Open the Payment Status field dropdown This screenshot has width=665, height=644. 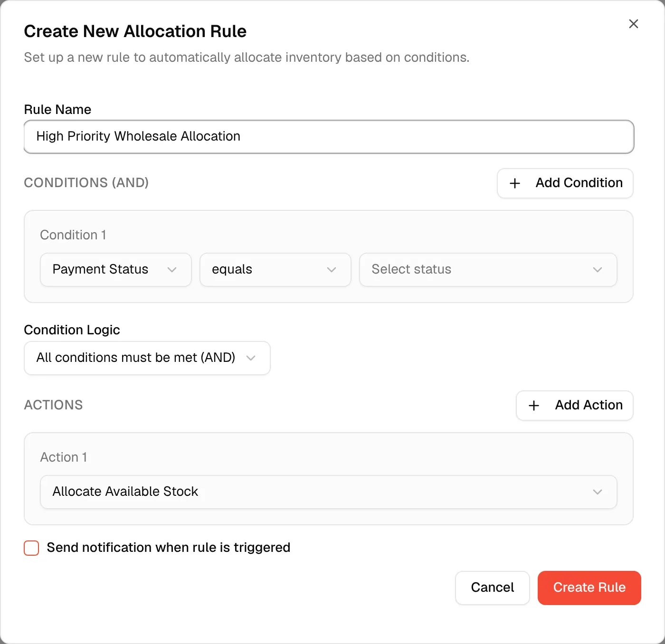coord(116,270)
